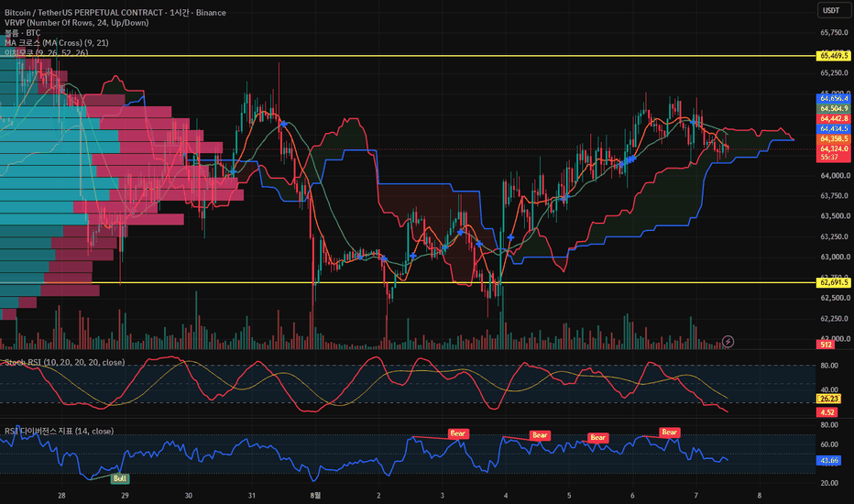Click the 볼륨 BTC legend label

[x=22, y=33]
